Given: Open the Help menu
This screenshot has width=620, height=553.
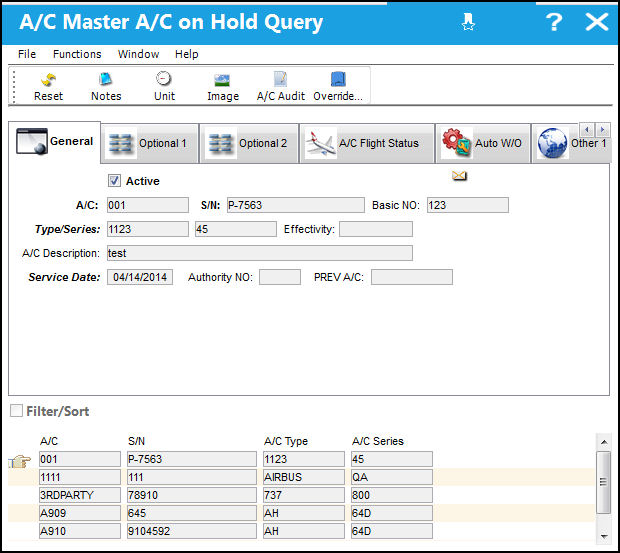Looking at the screenshot, I should click(x=187, y=54).
